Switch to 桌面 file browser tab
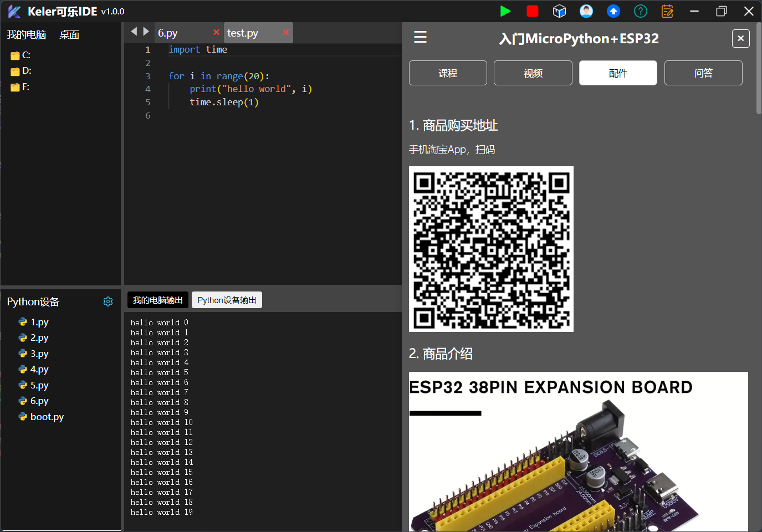 (69, 35)
